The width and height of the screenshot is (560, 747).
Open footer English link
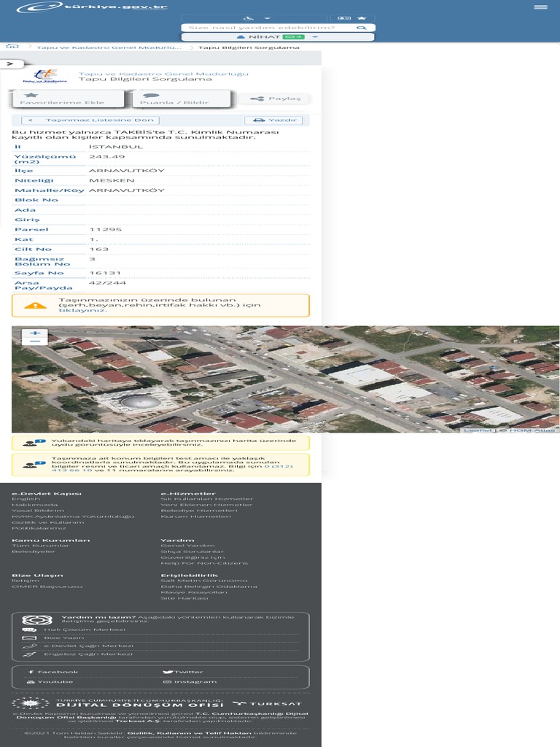pos(26,499)
